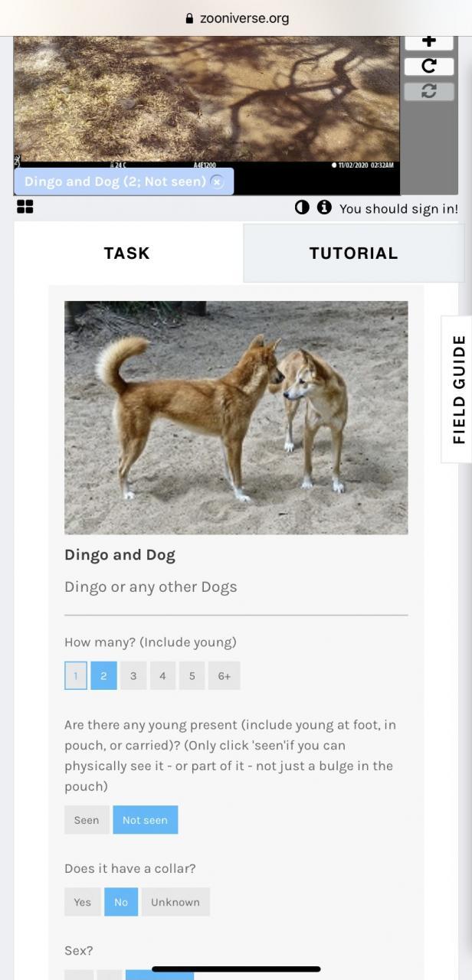Answer Yes for collar question
472x980 pixels.
coord(82,902)
